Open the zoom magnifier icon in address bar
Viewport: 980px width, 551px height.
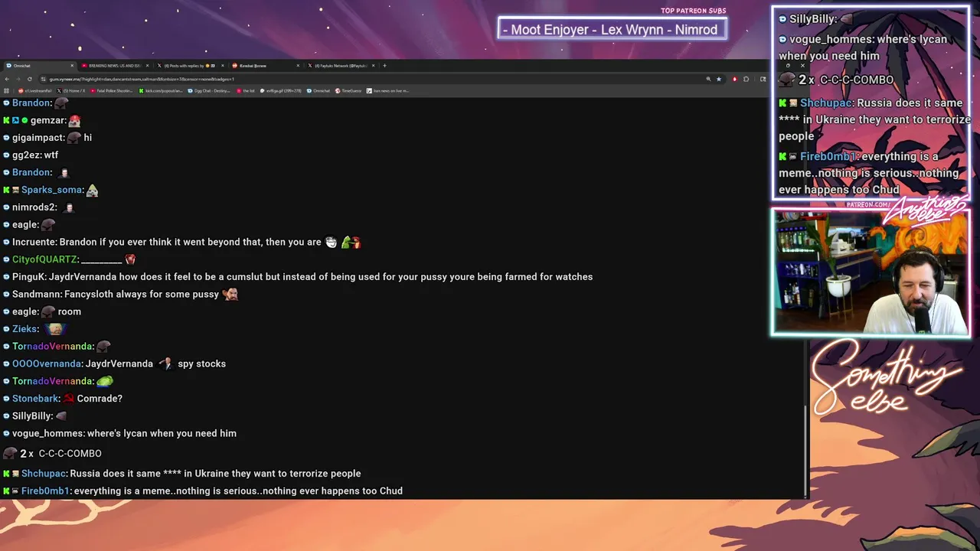[708, 79]
